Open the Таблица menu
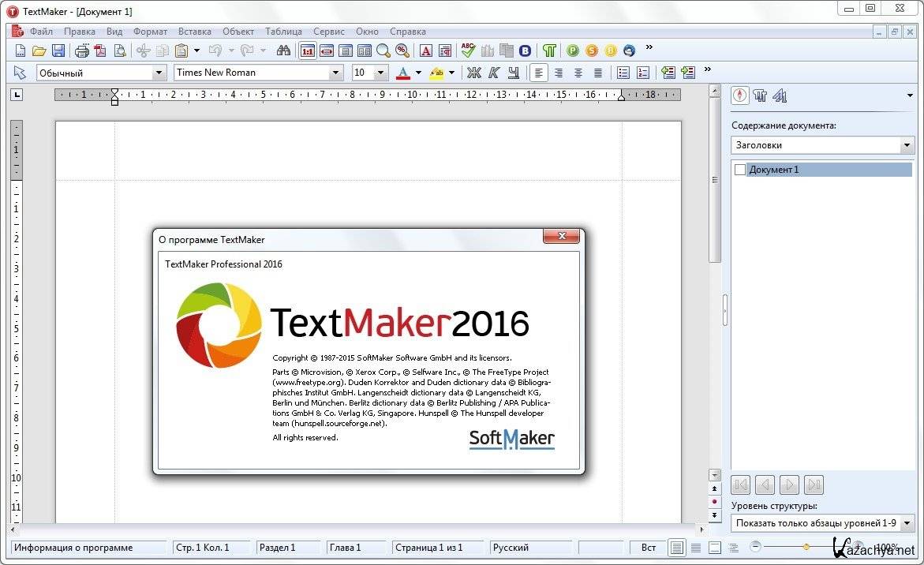The height and width of the screenshot is (565, 924). tap(283, 32)
